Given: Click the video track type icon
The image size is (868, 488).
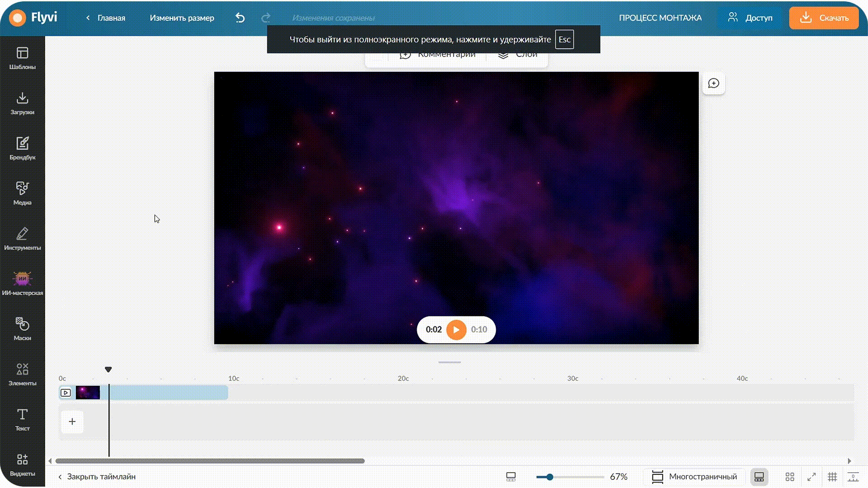Looking at the screenshot, I should 66,393.
